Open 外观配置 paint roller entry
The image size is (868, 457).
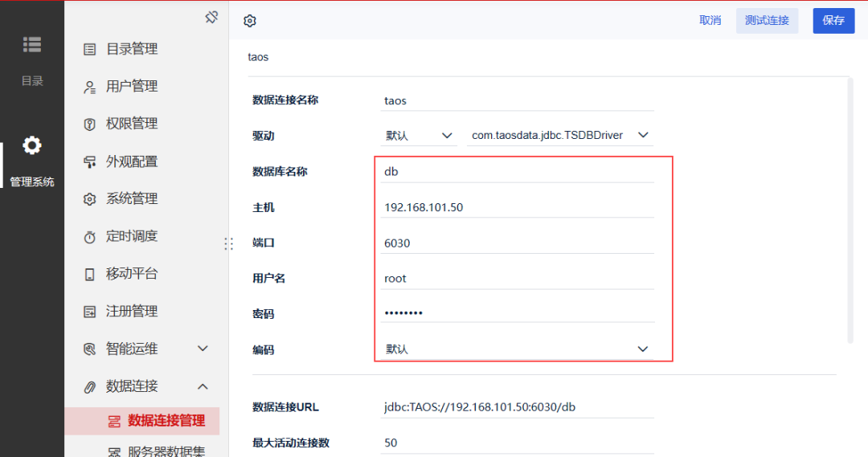121,161
